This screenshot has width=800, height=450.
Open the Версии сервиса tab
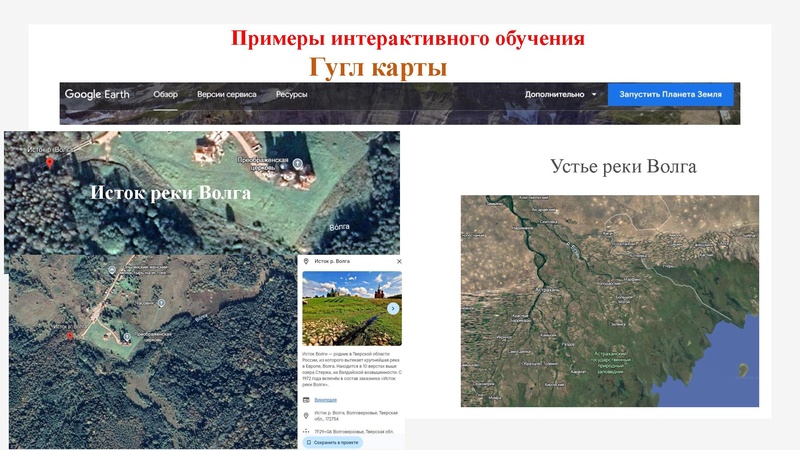click(x=227, y=94)
